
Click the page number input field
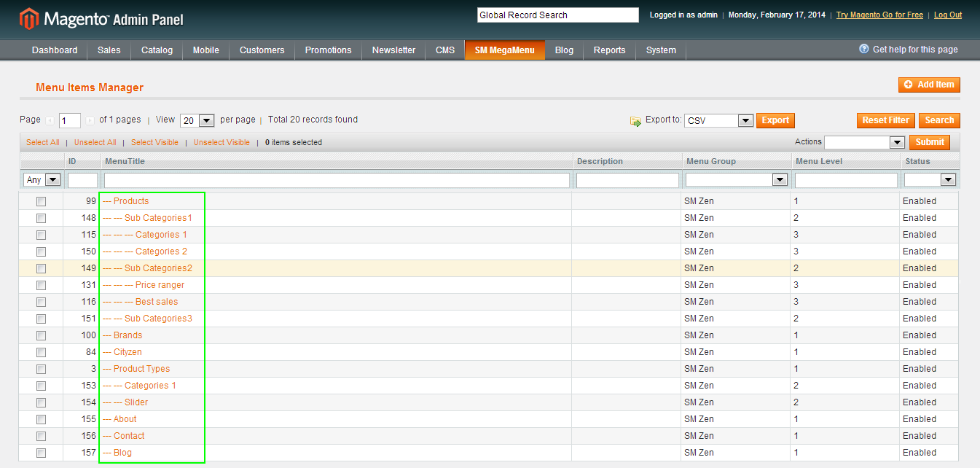pos(70,121)
